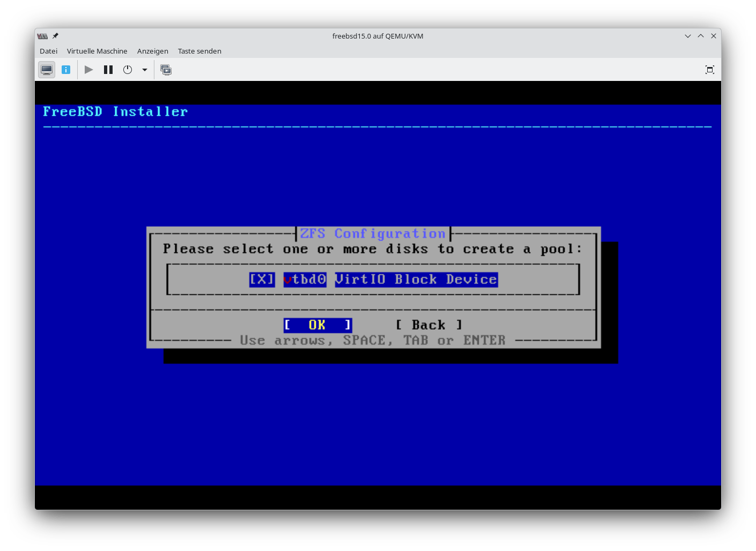The image size is (756, 551).
Task: Show the graphical console view
Action: [x=47, y=70]
